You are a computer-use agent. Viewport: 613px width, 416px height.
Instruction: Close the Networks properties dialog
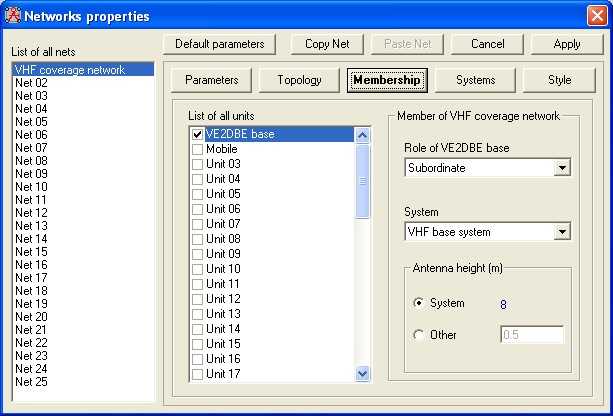[x=596, y=15]
